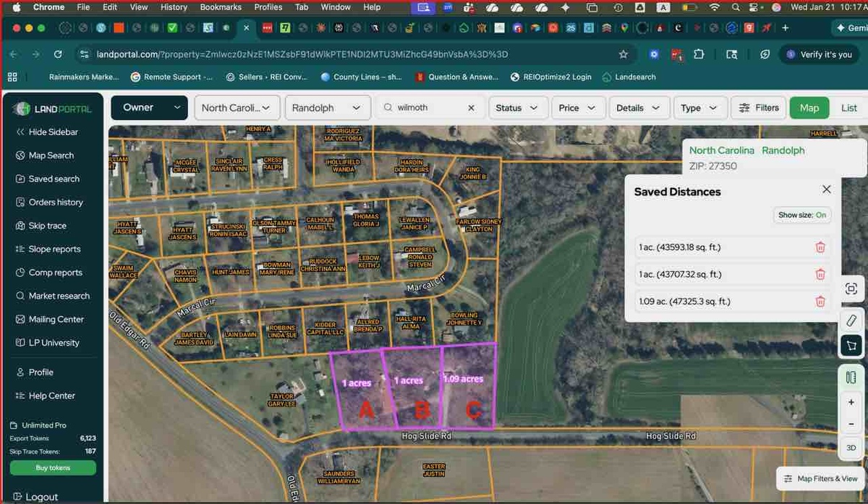Clear the wilmoth search text

pos(471,108)
